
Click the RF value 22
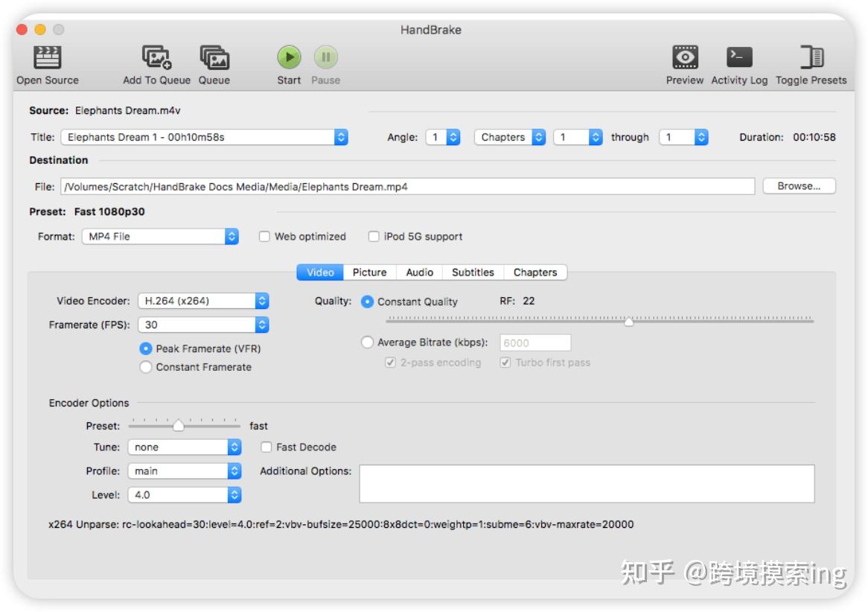pyautogui.click(x=529, y=301)
